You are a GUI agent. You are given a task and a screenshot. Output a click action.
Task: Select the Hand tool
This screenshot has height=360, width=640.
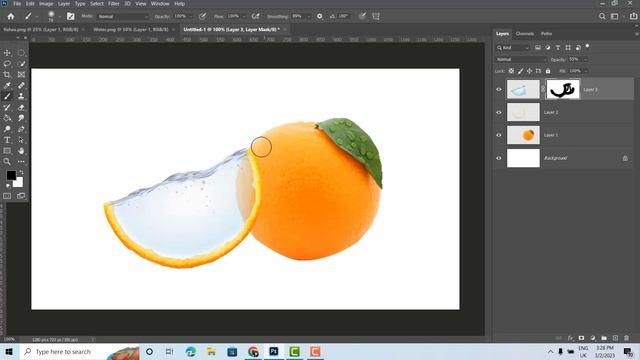click(x=21, y=151)
